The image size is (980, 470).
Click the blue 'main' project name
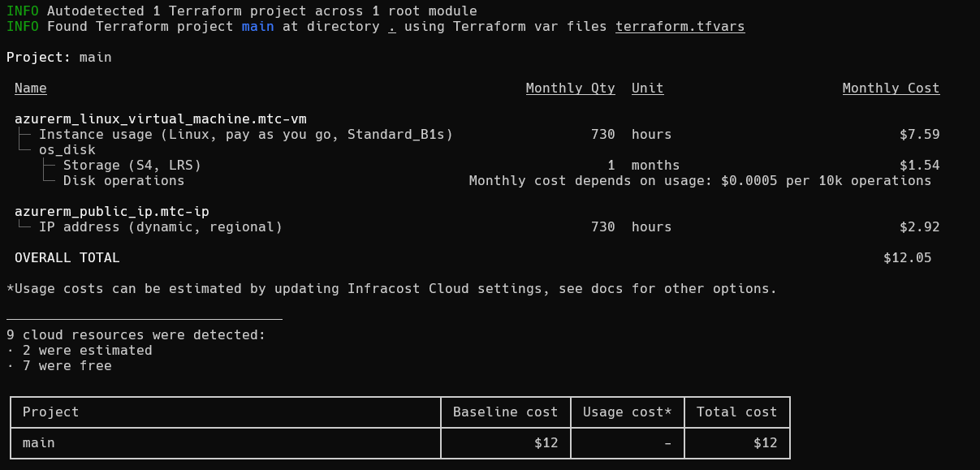click(257, 27)
